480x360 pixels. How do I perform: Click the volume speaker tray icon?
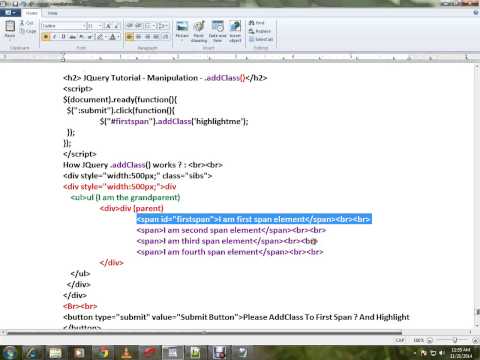click(442, 353)
